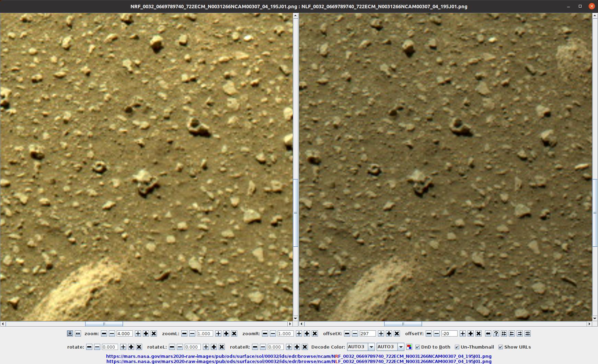
Task: Reset zoomL with its X button
Action: click(x=234, y=333)
